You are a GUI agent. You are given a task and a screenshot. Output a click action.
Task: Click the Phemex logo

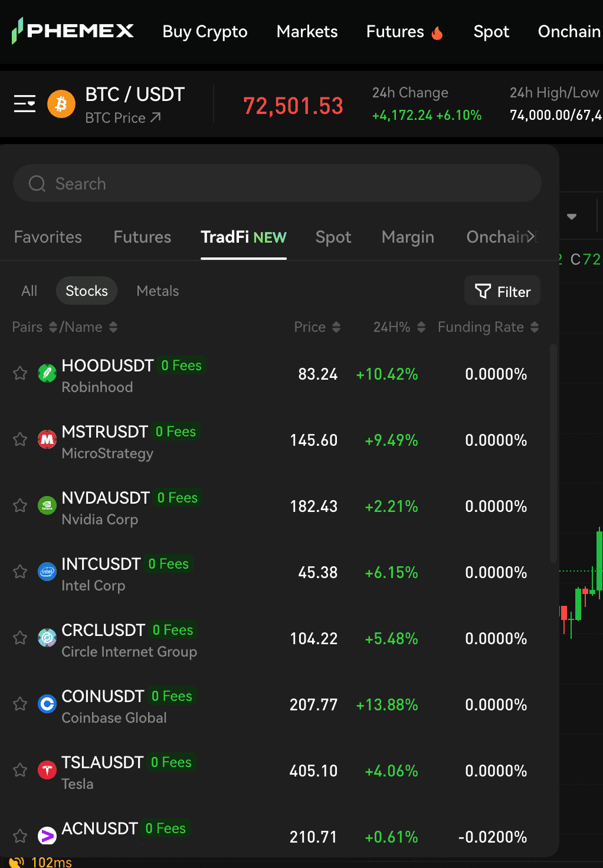coord(73,31)
